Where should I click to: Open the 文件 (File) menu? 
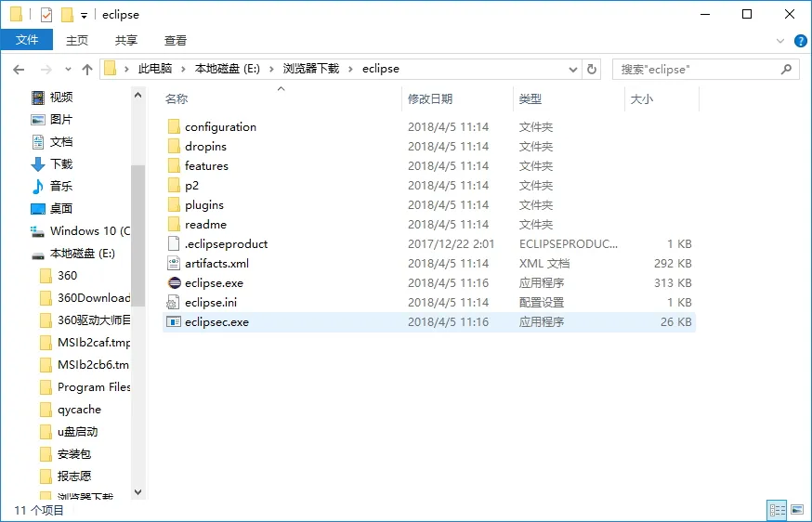click(27, 40)
